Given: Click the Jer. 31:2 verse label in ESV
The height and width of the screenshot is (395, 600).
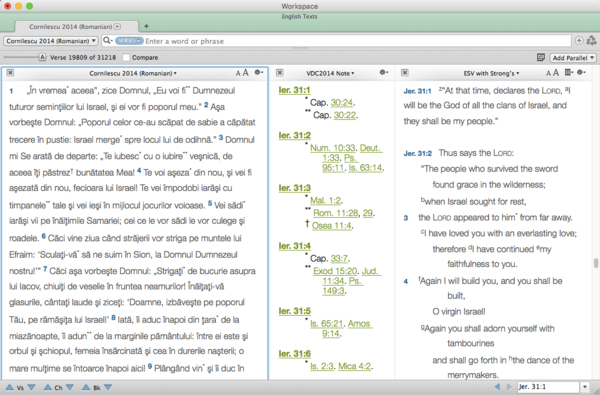Looking at the screenshot, I should click(417, 153).
